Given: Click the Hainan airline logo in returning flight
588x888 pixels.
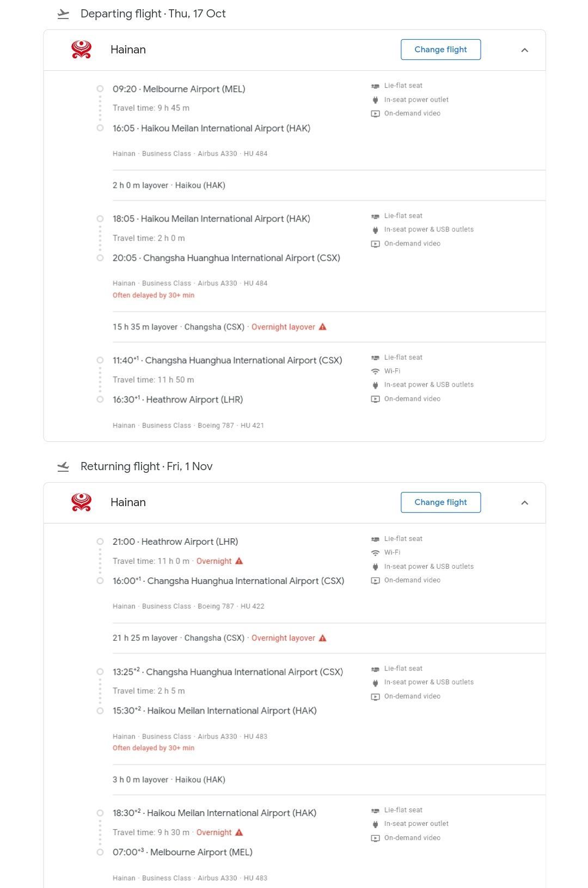Looking at the screenshot, I should pyautogui.click(x=82, y=502).
